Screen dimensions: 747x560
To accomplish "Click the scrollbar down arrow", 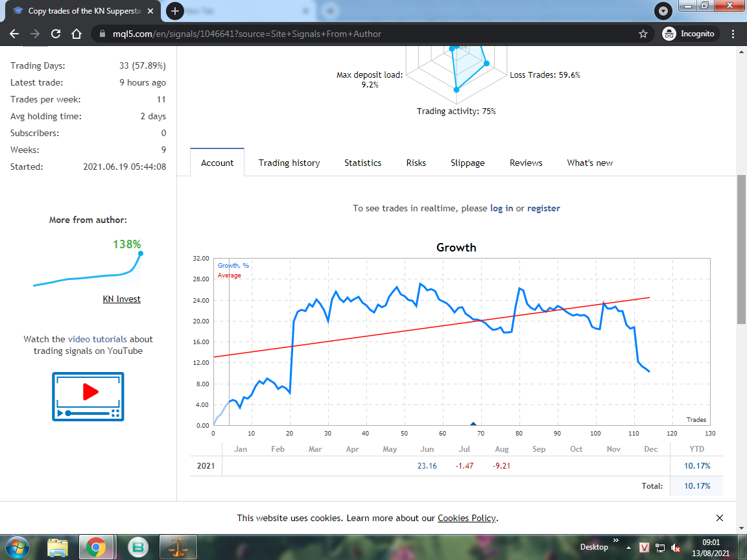I will tap(741, 528).
